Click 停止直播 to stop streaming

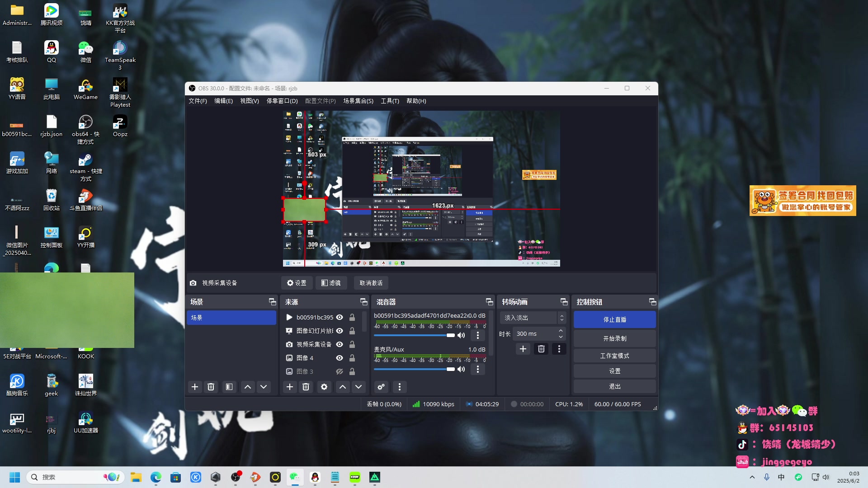(615, 319)
